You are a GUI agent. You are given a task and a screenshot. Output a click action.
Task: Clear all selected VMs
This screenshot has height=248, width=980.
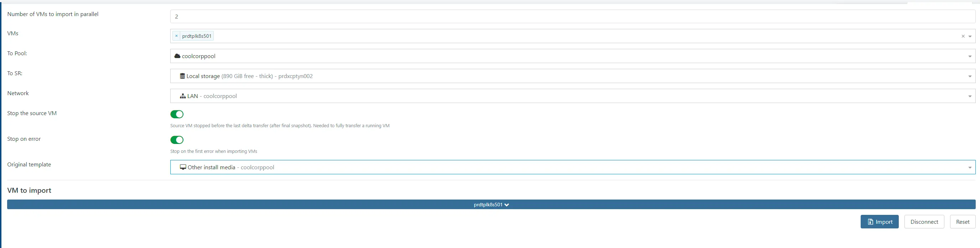coord(963,36)
